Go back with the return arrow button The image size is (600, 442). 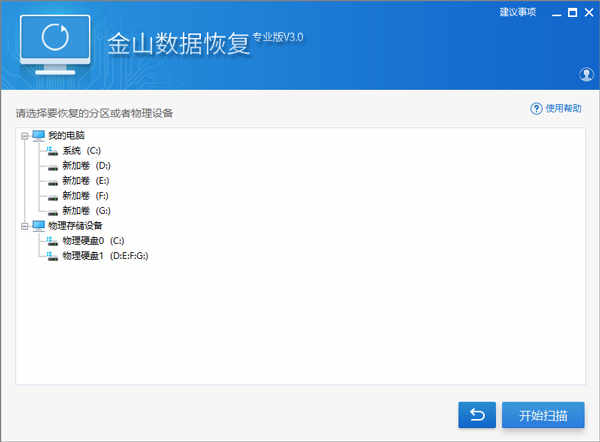pyautogui.click(x=477, y=415)
